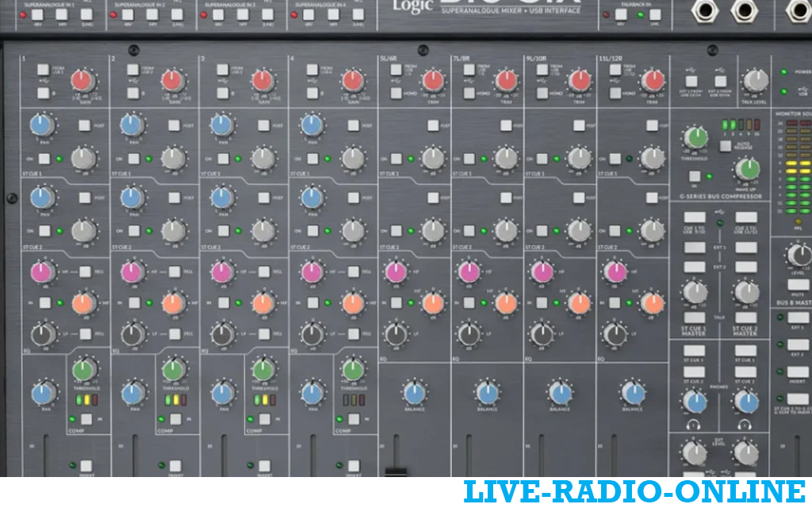Image resolution: width=812 pixels, height=508 pixels.
Task: Click the blue Balance knob on channel 7L/8R
Action: click(487, 391)
